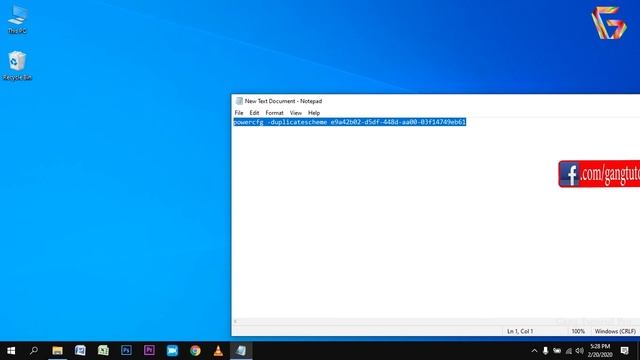Open the Notepad File menu
This screenshot has height=360, width=640.
[239, 113]
